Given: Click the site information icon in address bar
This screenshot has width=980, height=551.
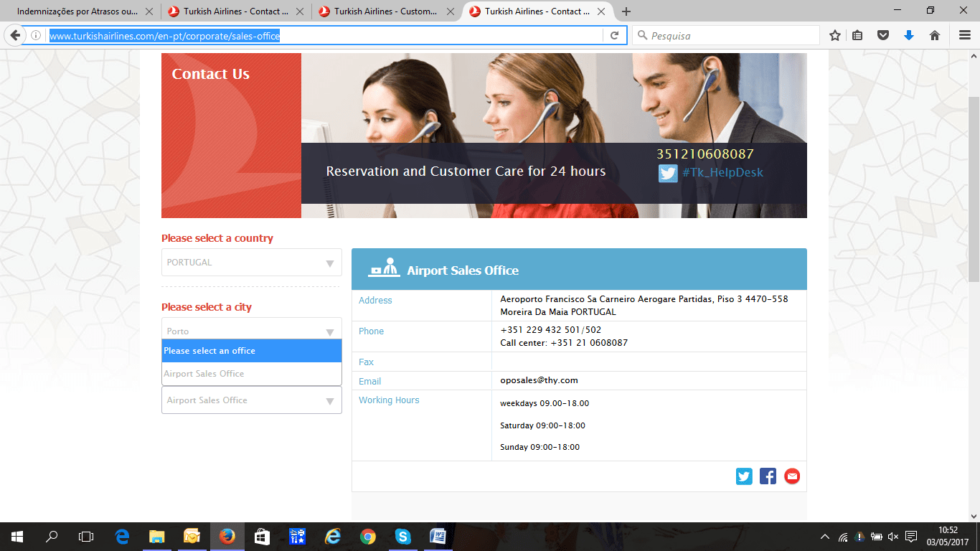Looking at the screenshot, I should pyautogui.click(x=36, y=35).
